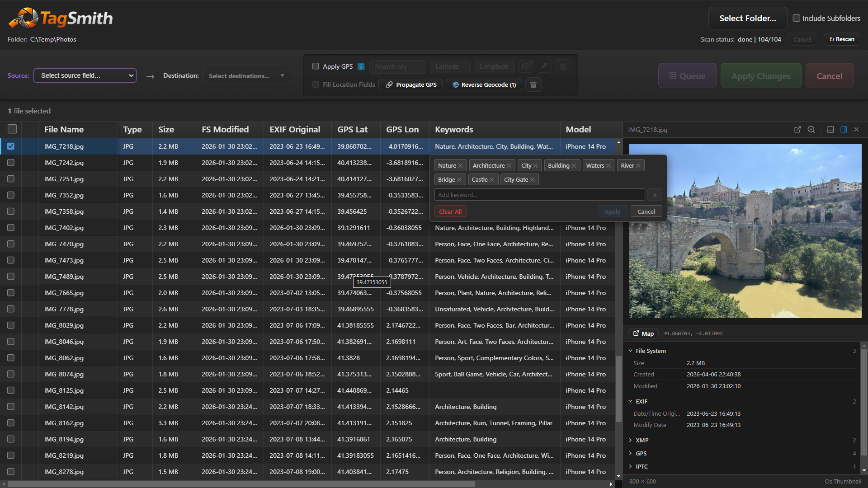Open preview image in external window icon
868x488 pixels.
797,130
